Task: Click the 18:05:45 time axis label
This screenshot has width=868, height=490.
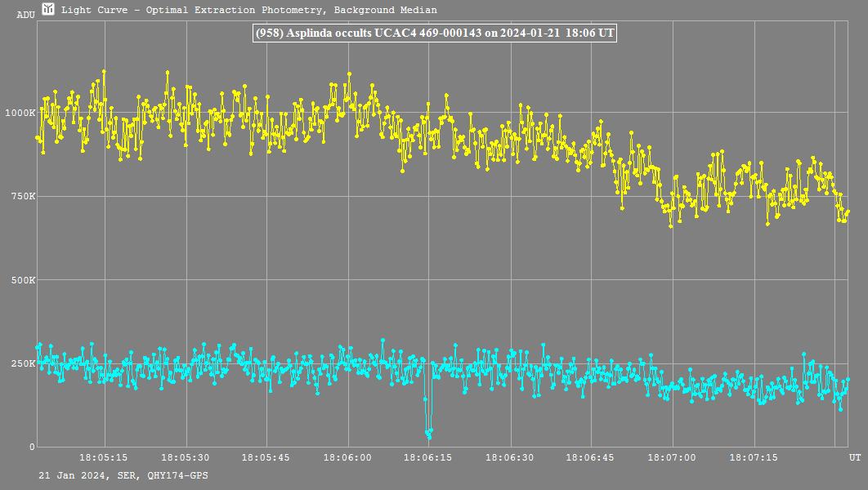Action: (266, 458)
